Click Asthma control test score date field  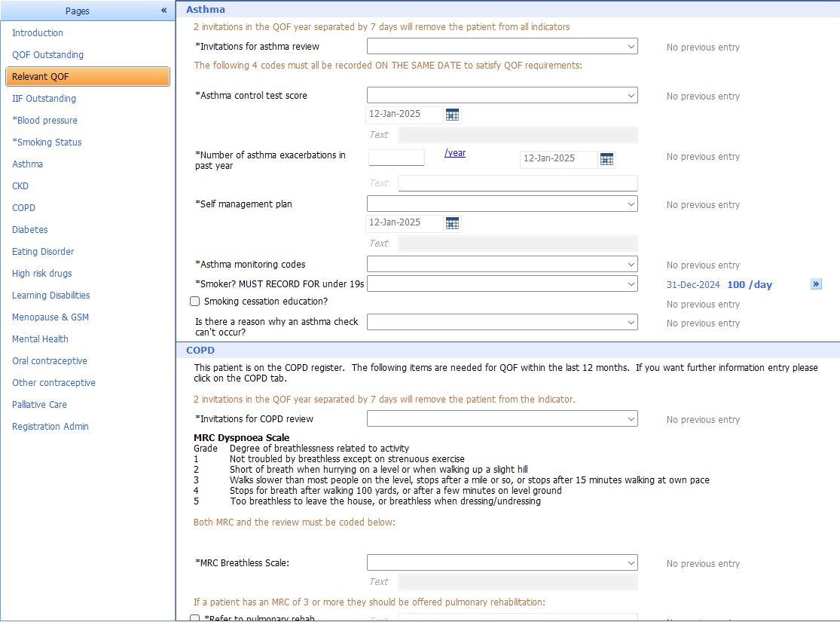(405, 114)
